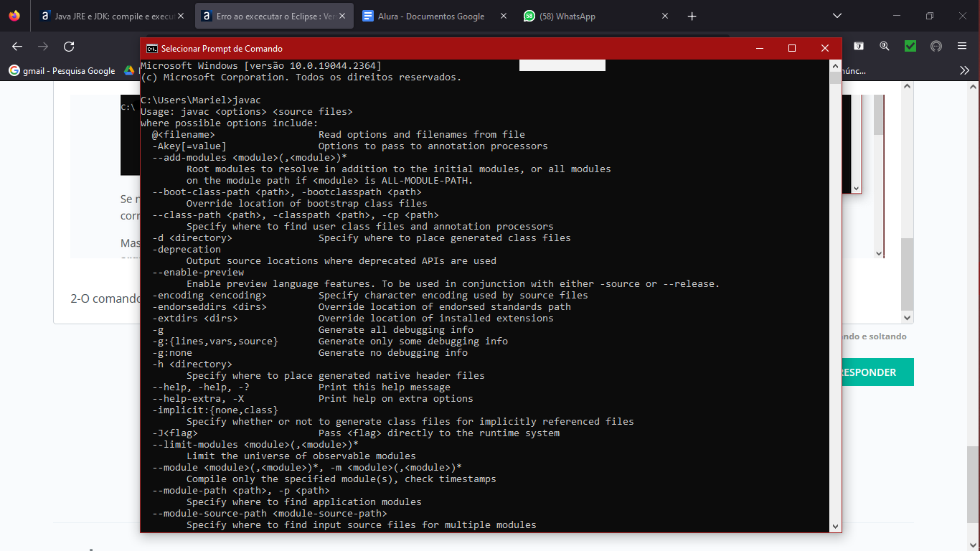This screenshot has height=551, width=980.
Task: Click the shield magnifier extension icon
Action: pos(885,46)
